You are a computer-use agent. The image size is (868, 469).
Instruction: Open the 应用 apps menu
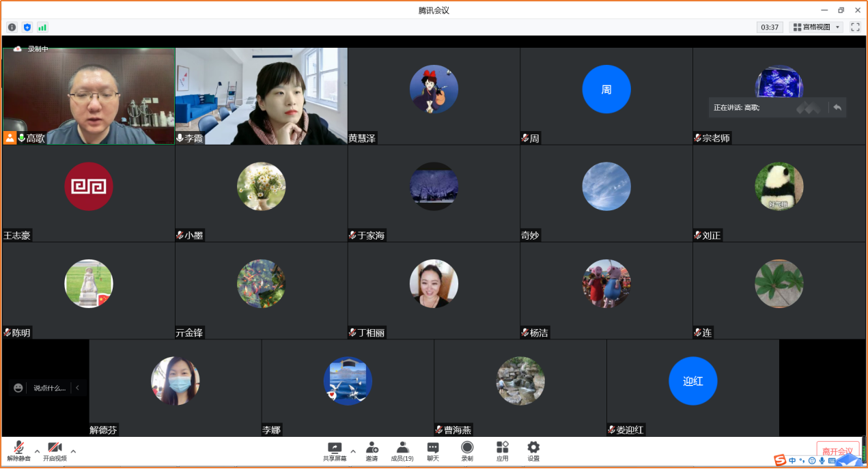click(502, 451)
